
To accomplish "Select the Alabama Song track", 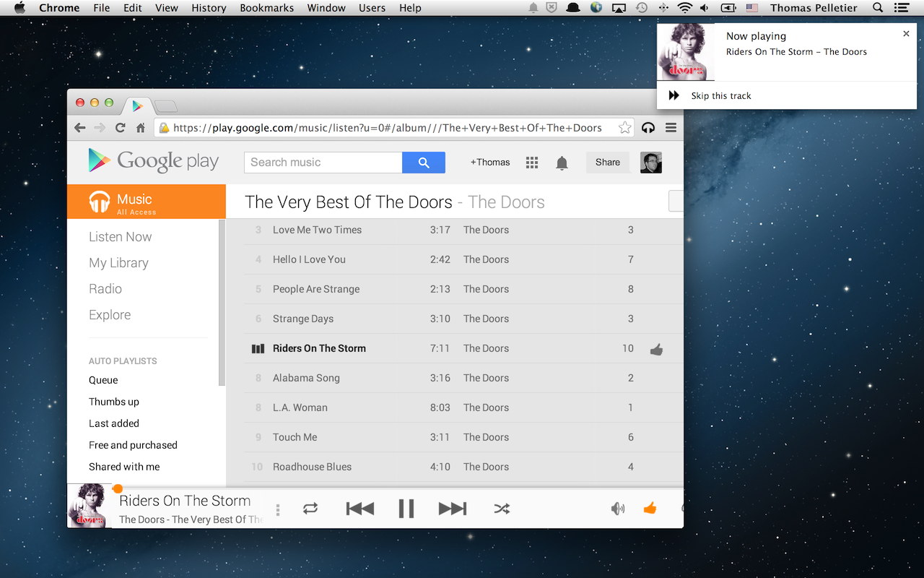I will pyautogui.click(x=306, y=378).
